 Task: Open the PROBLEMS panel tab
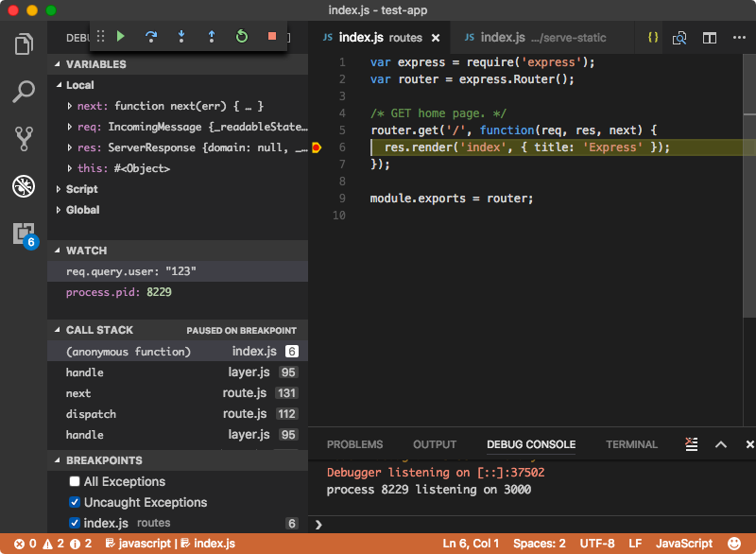point(355,444)
